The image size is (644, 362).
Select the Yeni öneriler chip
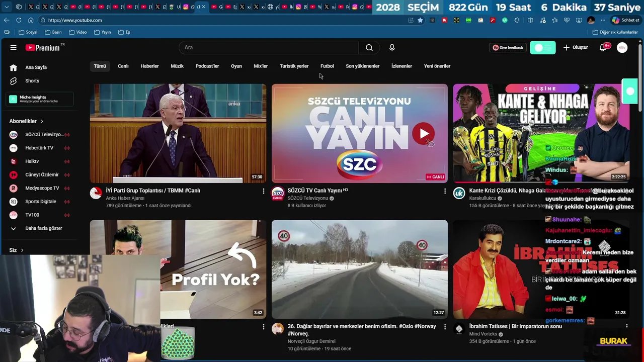pyautogui.click(x=437, y=66)
